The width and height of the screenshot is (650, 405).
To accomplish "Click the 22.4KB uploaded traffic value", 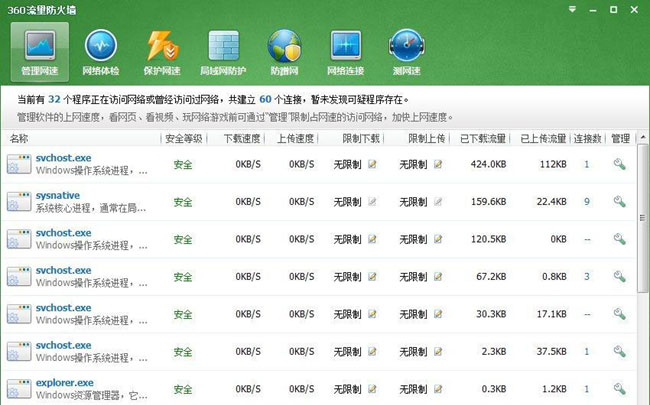I will click(551, 202).
